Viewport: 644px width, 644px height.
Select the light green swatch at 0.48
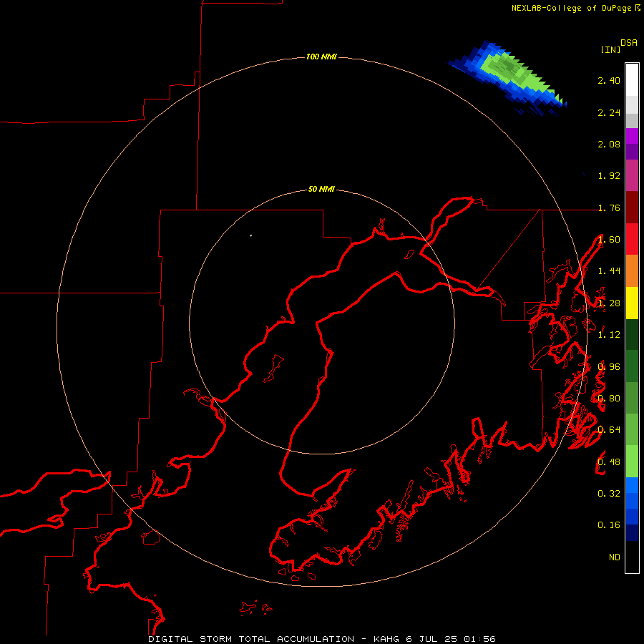[x=632, y=462]
